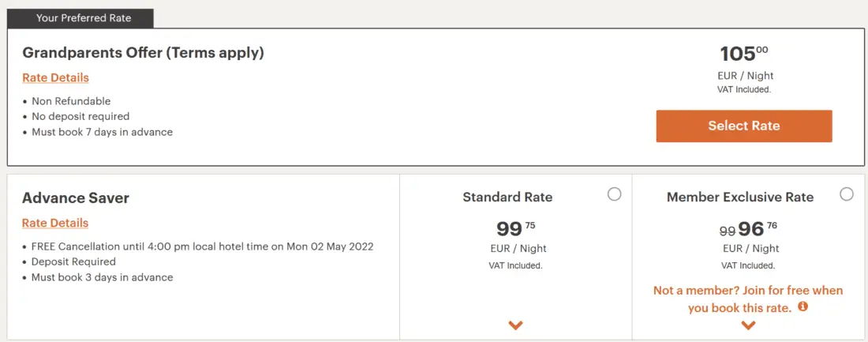
Task: Click the info icon beside the join offer
Action: pos(803,306)
